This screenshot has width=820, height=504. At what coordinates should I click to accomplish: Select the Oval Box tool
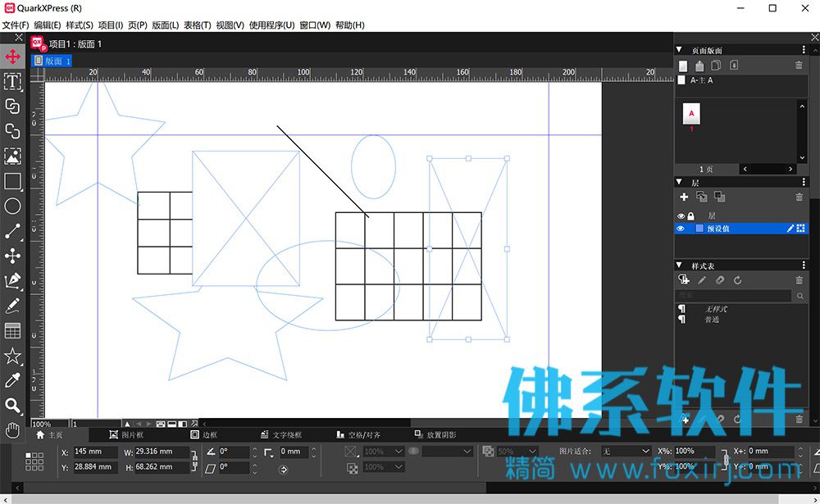pos(12,206)
